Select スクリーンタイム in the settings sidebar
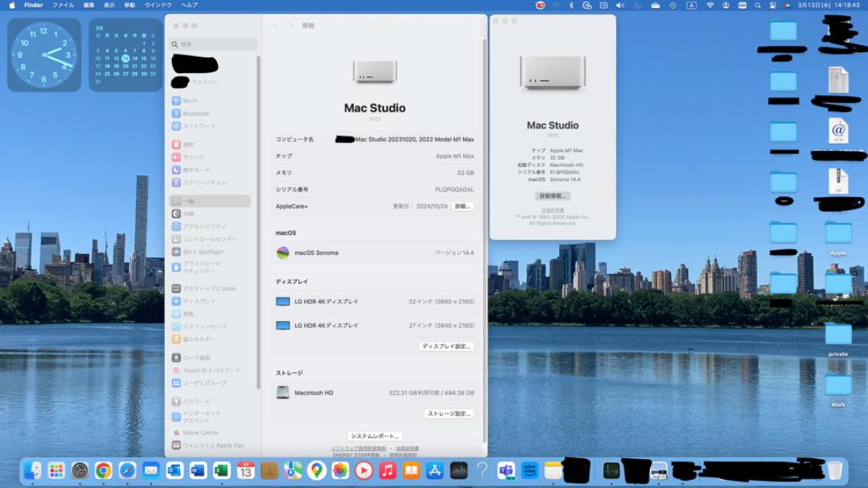This screenshot has width=868, height=488. coord(199,182)
